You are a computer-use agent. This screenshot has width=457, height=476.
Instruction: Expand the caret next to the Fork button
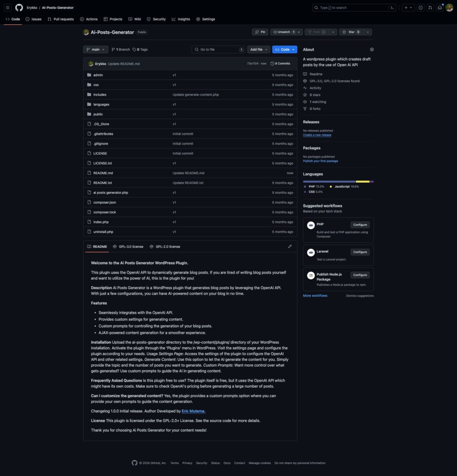coord(333,32)
